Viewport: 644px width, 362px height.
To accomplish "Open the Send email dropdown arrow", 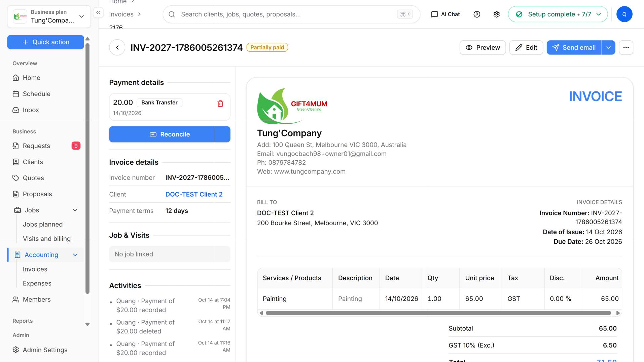I will 608,47.
